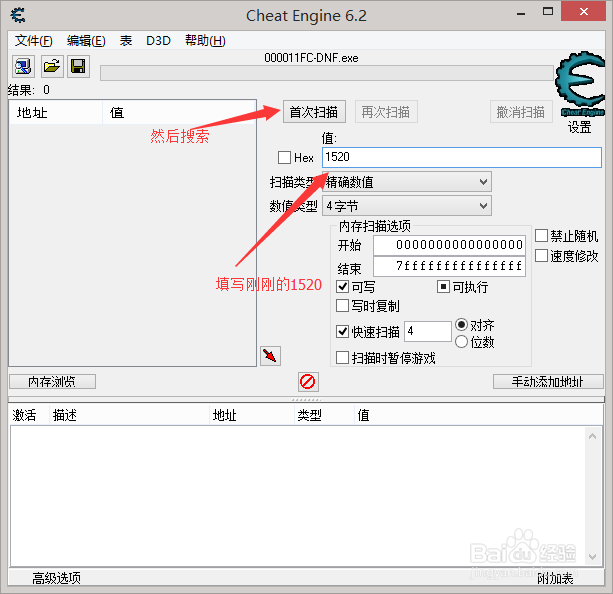This screenshot has width=613, height=594.
Task: Click the address table scrollbar down arrow
Action: (x=593, y=556)
